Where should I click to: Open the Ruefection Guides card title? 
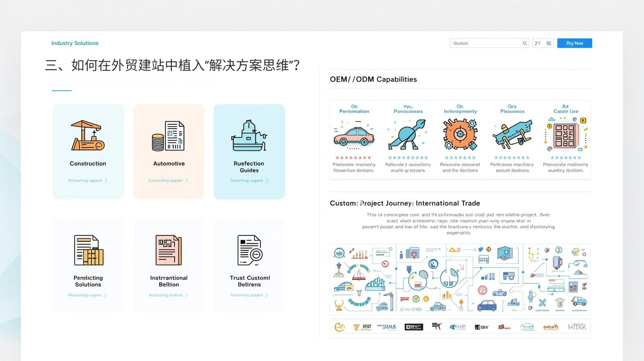[249, 167]
